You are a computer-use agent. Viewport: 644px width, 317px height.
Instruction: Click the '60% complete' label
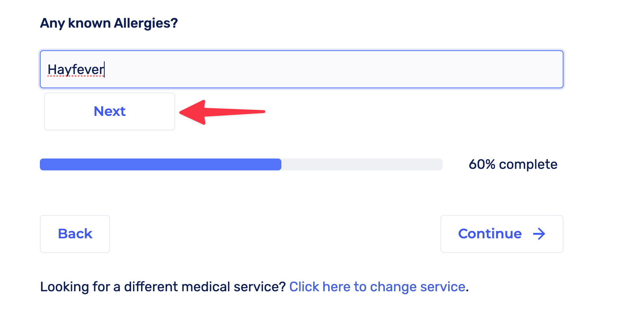click(x=513, y=164)
